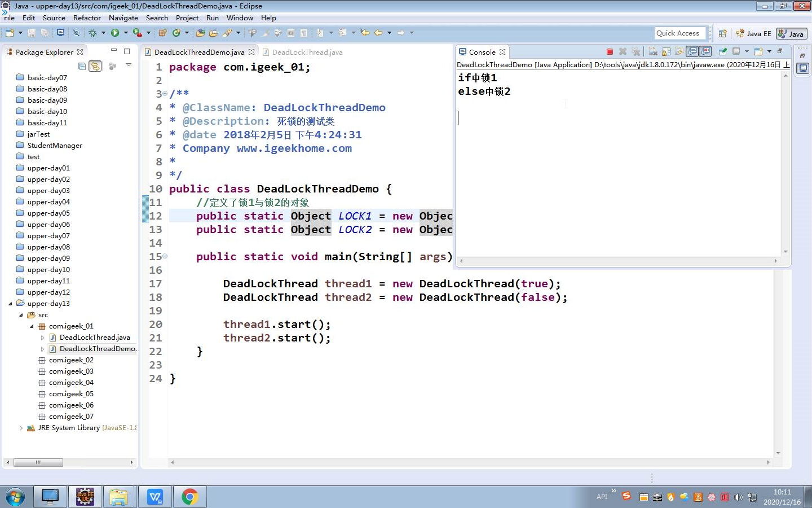This screenshot has height=508, width=812.
Task: Open Package Explorer view menu triangle
Action: 129,65
